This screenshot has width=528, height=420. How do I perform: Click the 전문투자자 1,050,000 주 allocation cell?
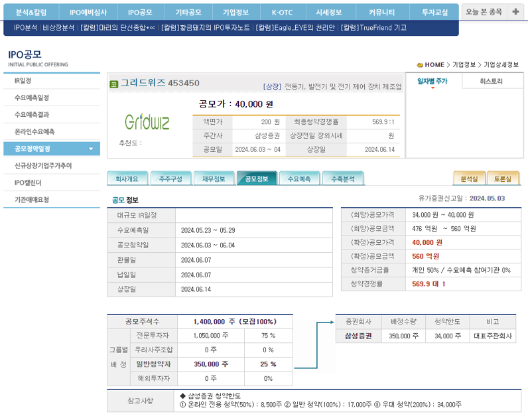(211, 336)
